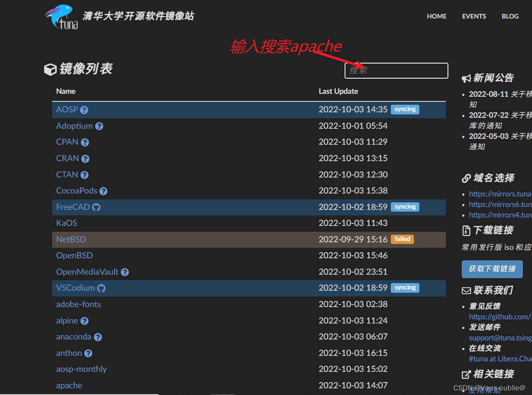Open the NetBSD mirror link

pyautogui.click(x=71, y=239)
